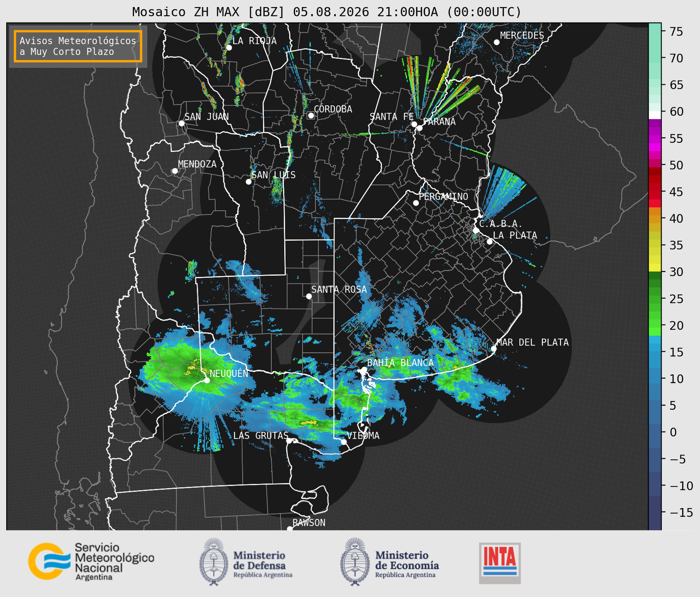Click the Pergamino marker dot
The height and width of the screenshot is (597, 700).
416,203
